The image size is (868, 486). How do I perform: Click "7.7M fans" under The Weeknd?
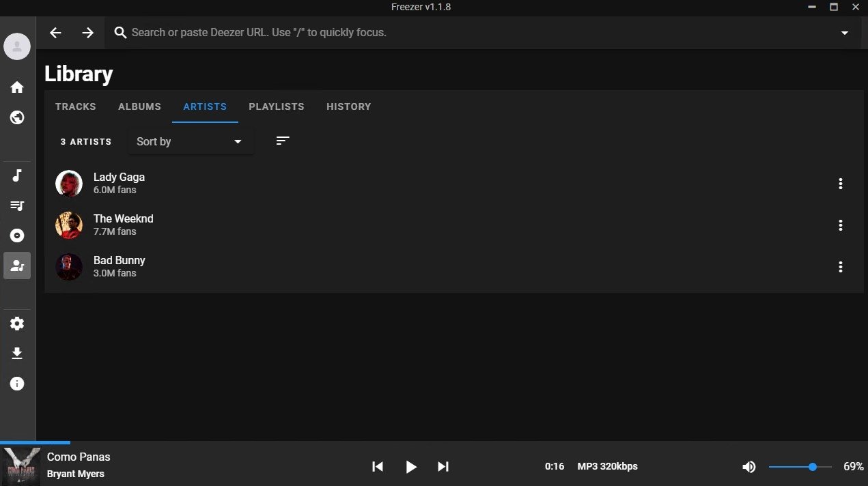point(115,231)
